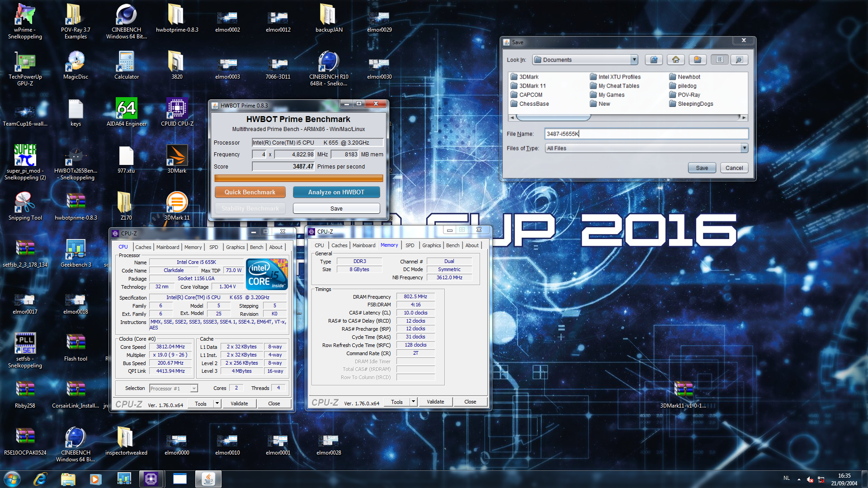
Task: Open the wPrime desktop shortcut
Action: coord(25,21)
